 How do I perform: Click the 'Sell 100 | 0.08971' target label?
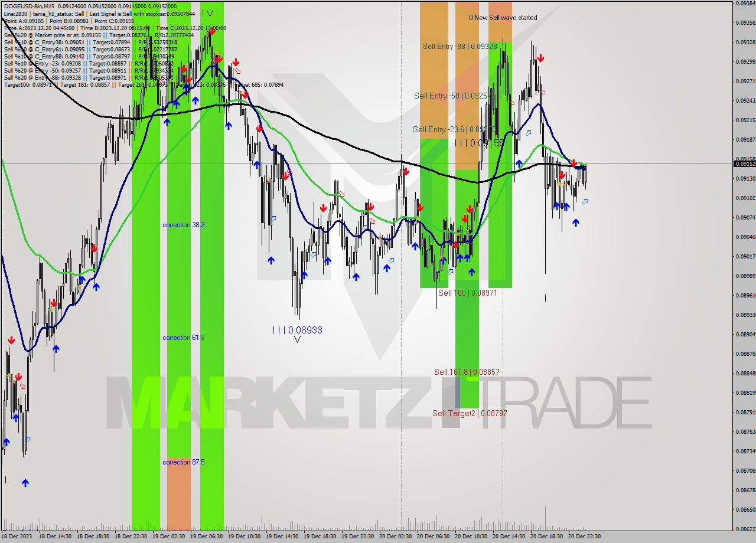click(467, 293)
